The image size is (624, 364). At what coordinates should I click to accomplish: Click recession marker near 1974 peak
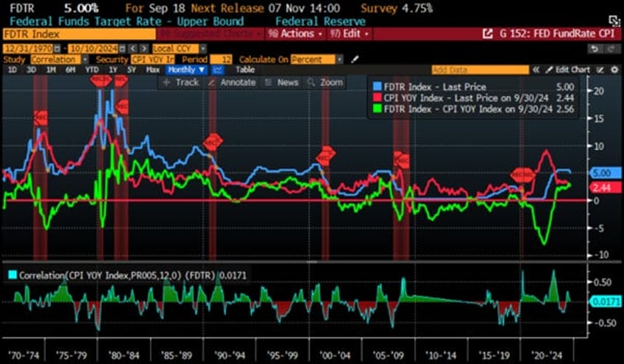coord(41,118)
